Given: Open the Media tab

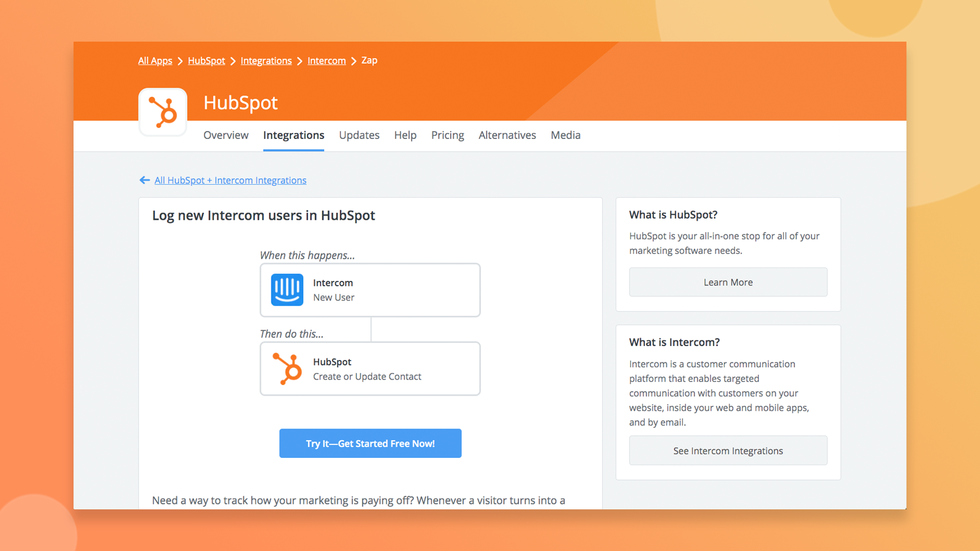Looking at the screenshot, I should 565,135.
